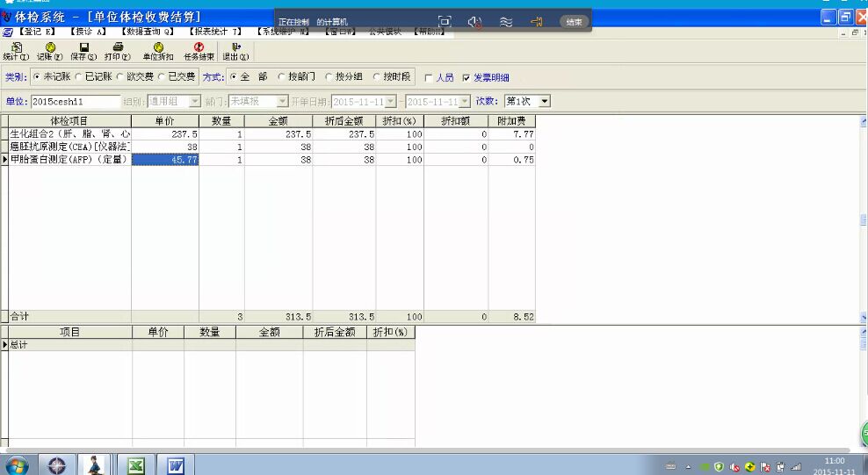Click the app system menu icon left of 登记
Image resolution: width=868 pixels, height=475 pixels.
tap(7, 32)
